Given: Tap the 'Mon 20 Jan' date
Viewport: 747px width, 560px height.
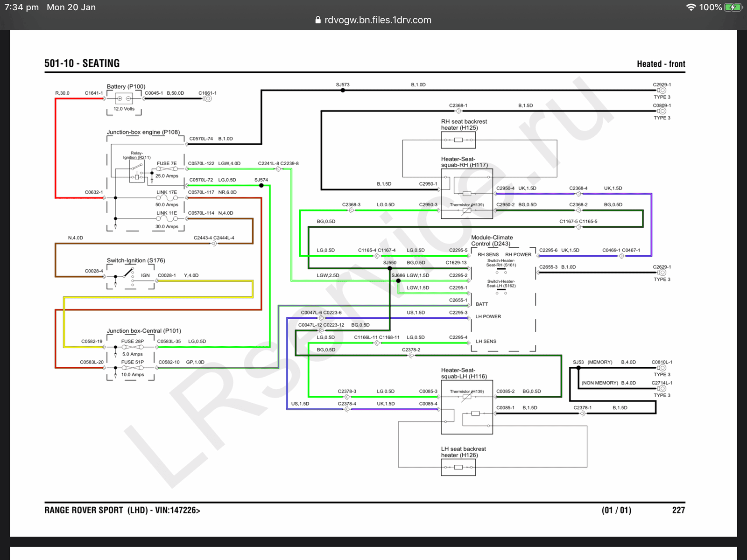Looking at the screenshot, I should tap(71, 7).
